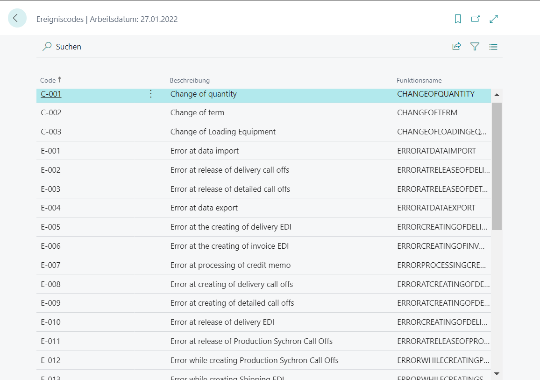Open the filter pane icon
540x392 pixels.
pos(475,46)
